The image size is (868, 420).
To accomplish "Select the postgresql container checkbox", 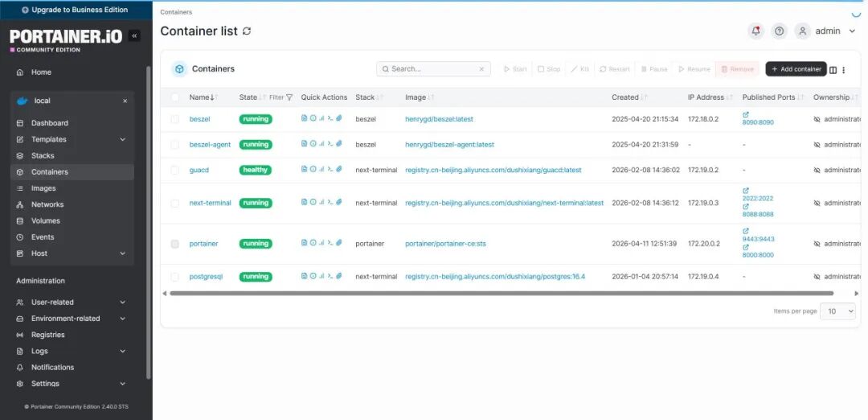I will 175,277.
